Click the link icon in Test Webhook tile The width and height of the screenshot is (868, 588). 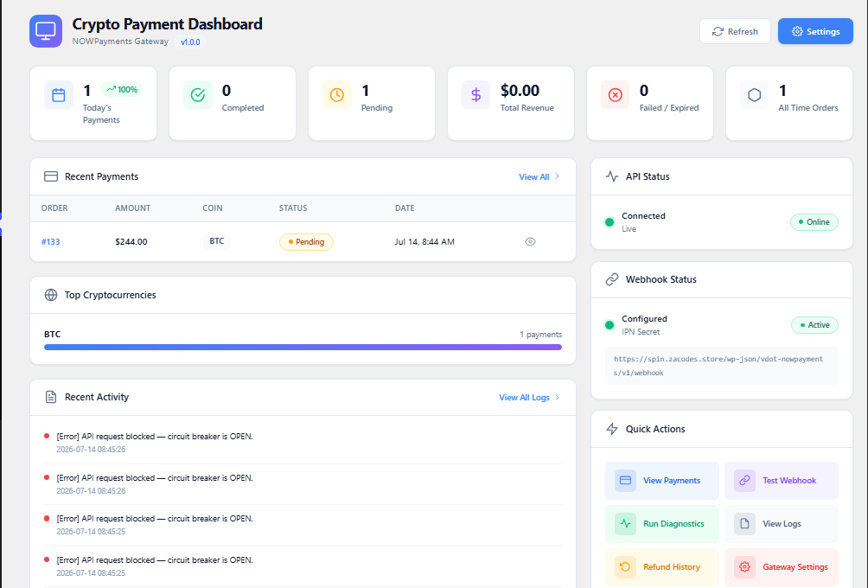744,481
